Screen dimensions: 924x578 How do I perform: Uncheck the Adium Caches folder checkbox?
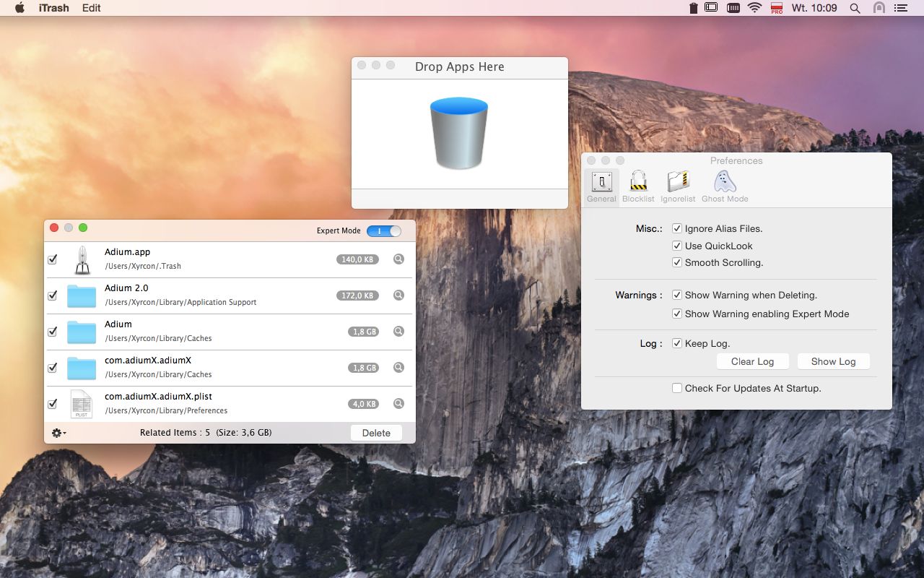(52, 332)
